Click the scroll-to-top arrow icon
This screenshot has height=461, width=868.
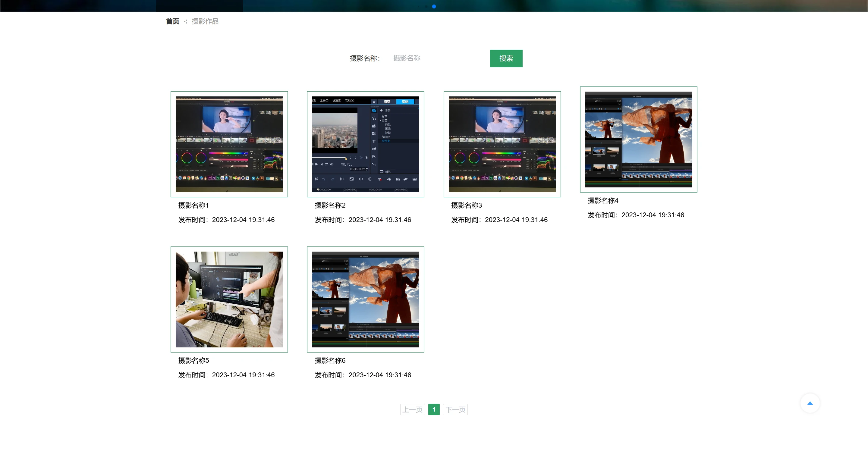coord(810,403)
